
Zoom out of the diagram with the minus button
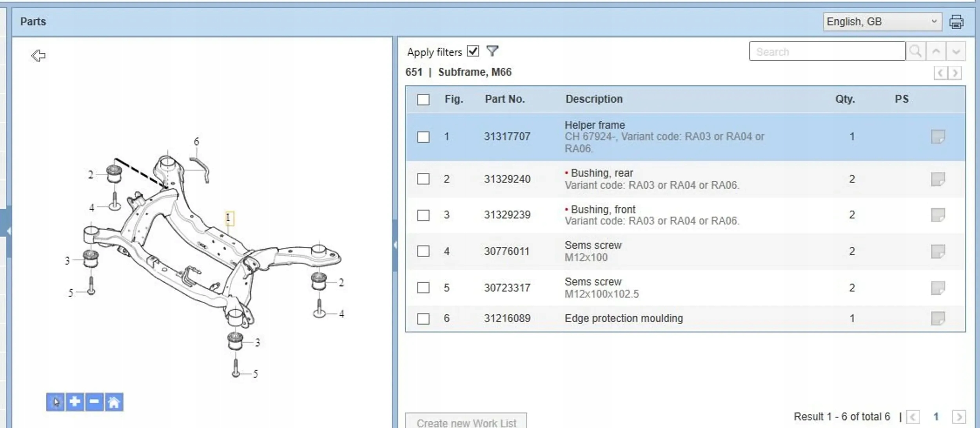click(x=94, y=402)
